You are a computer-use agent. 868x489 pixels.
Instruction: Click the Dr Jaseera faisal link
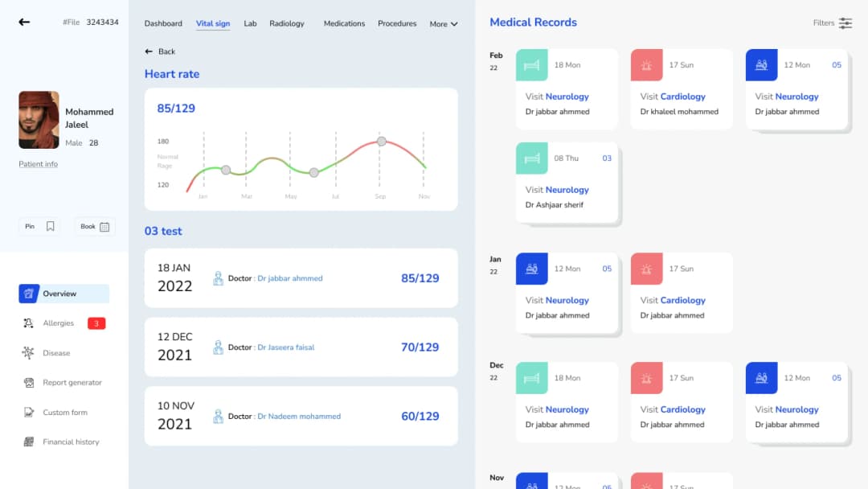285,347
